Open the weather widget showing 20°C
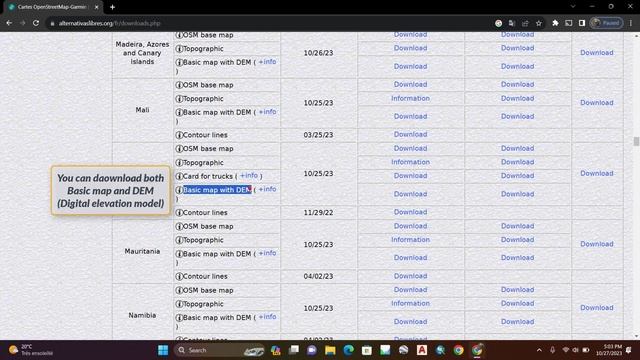The height and width of the screenshot is (360, 640). coord(31,350)
